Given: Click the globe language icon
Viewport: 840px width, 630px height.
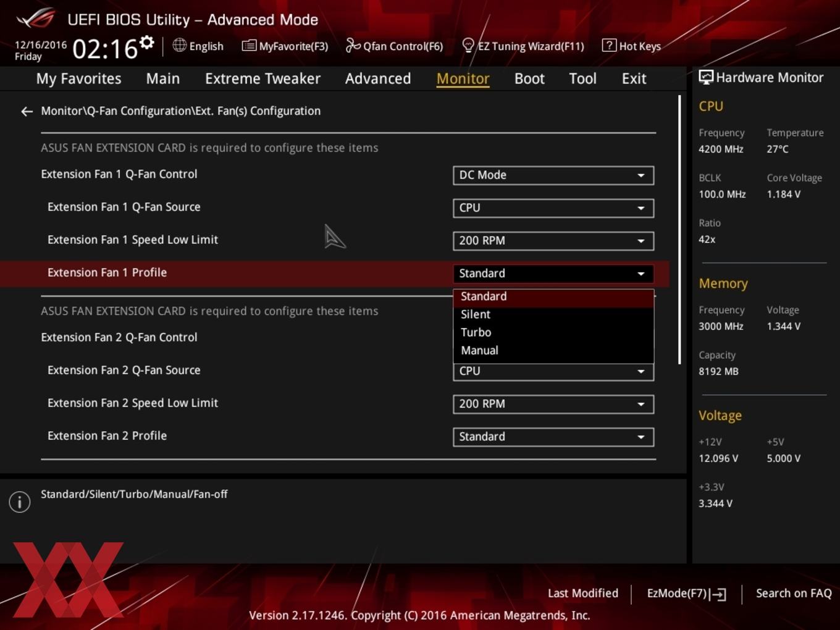Looking at the screenshot, I should coord(179,45).
